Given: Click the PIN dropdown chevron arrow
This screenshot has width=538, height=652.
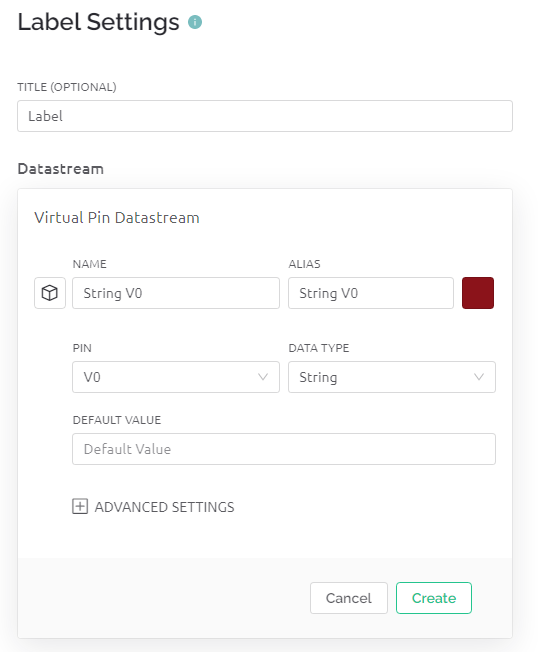Looking at the screenshot, I should point(263,377).
